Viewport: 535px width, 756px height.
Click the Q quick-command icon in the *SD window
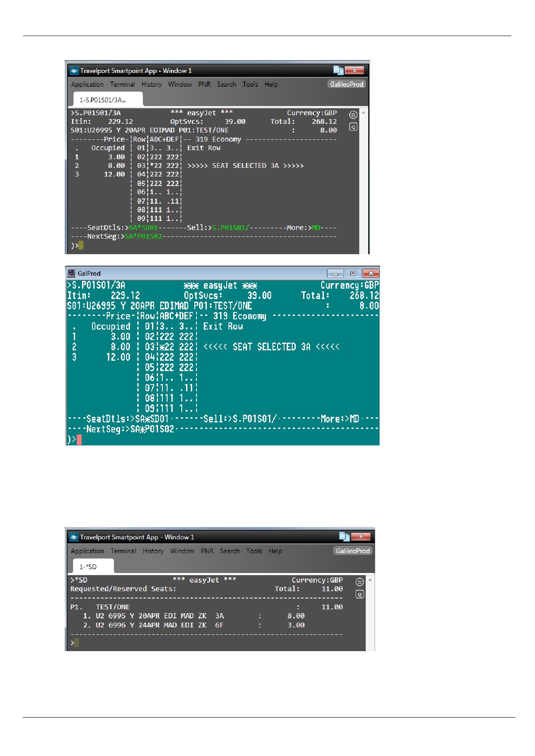point(360,594)
